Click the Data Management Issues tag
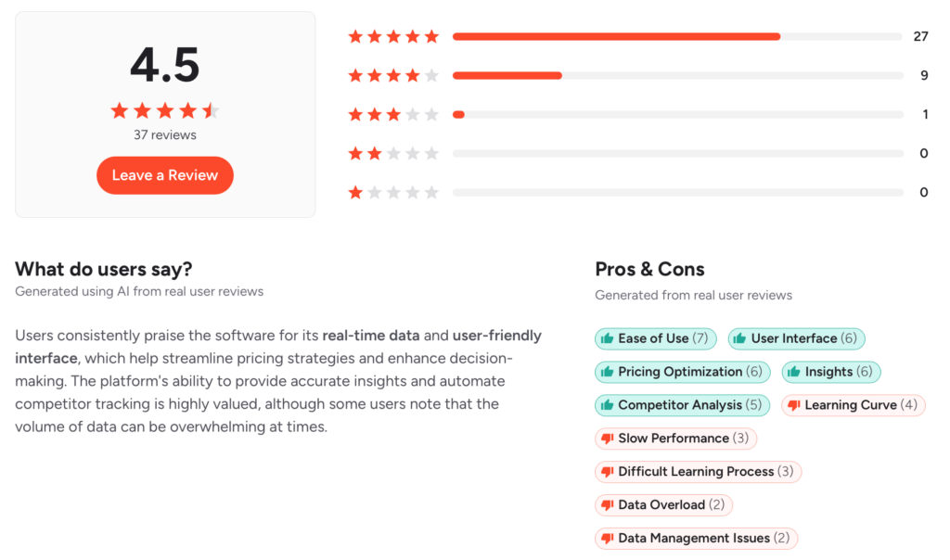Image resolution: width=950 pixels, height=560 pixels. (696, 538)
